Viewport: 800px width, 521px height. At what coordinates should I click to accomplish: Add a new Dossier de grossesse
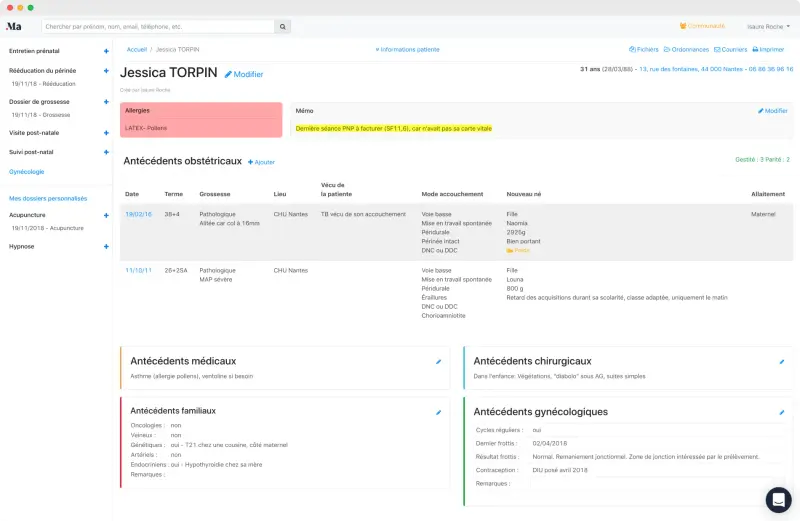(106, 102)
